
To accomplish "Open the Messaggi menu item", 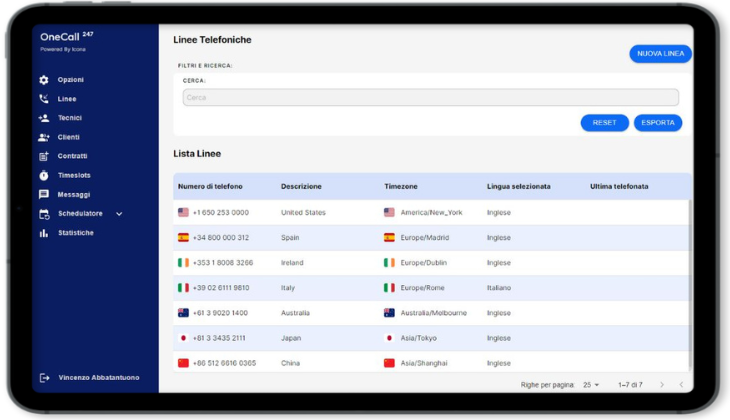I will (74, 194).
